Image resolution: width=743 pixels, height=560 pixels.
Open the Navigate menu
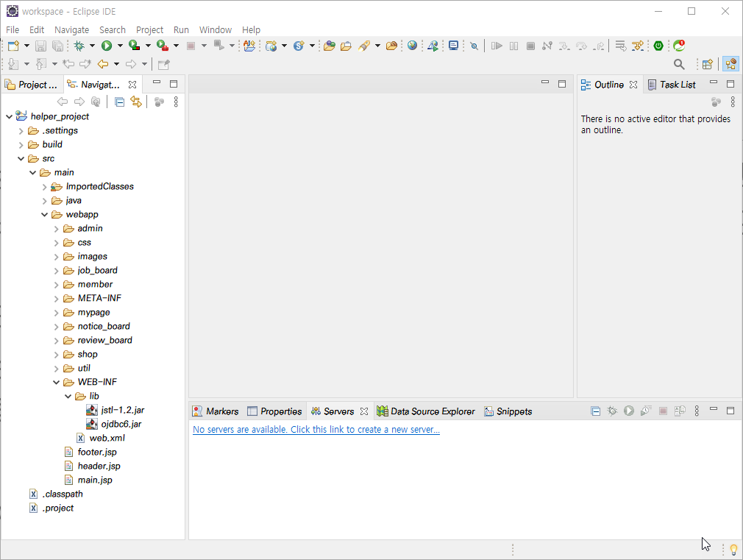tap(71, 30)
